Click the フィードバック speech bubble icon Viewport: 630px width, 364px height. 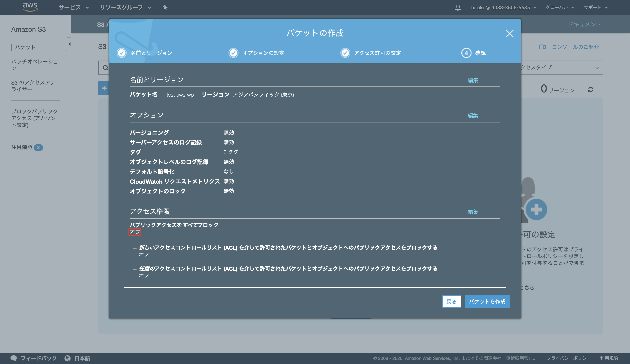coord(14,358)
